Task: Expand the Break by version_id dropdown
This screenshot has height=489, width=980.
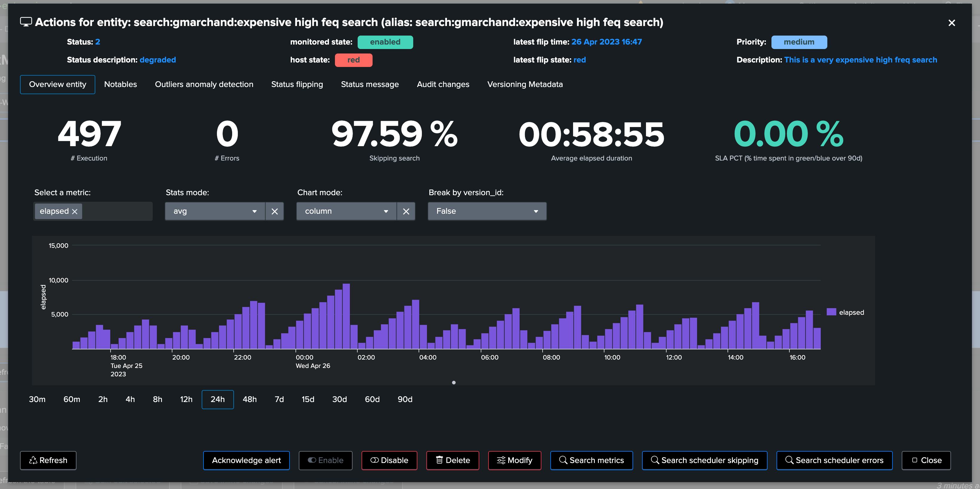Action: (487, 211)
